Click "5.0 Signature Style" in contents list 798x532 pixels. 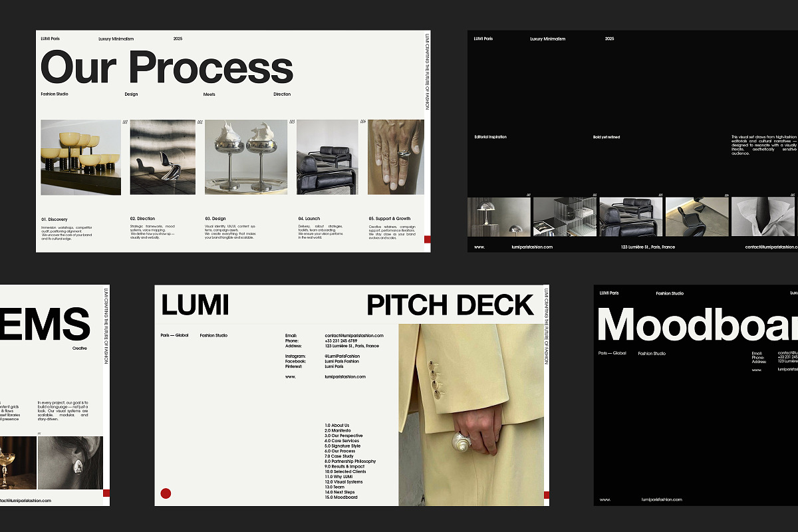coord(342,446)
